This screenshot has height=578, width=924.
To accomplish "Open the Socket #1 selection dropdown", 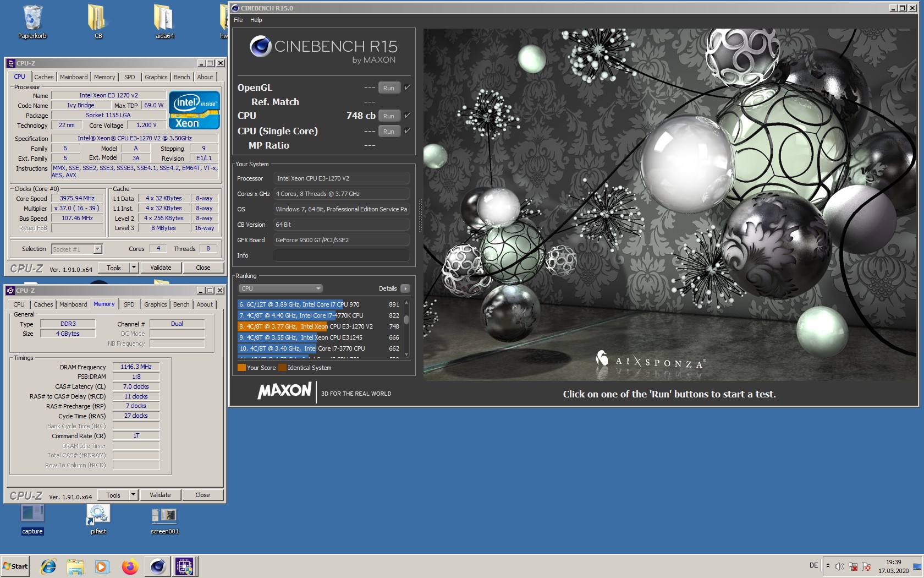I will tap(97, 249).
